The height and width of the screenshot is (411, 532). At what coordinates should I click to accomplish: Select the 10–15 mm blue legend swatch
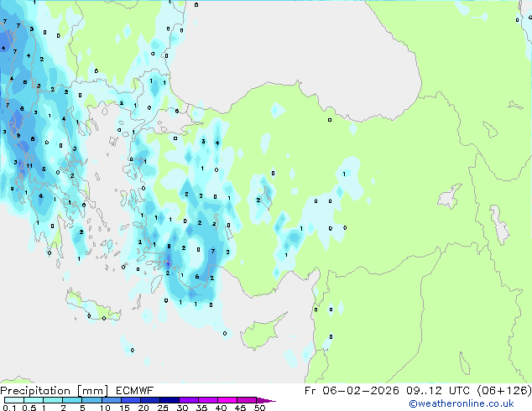(x=111, y=400)
